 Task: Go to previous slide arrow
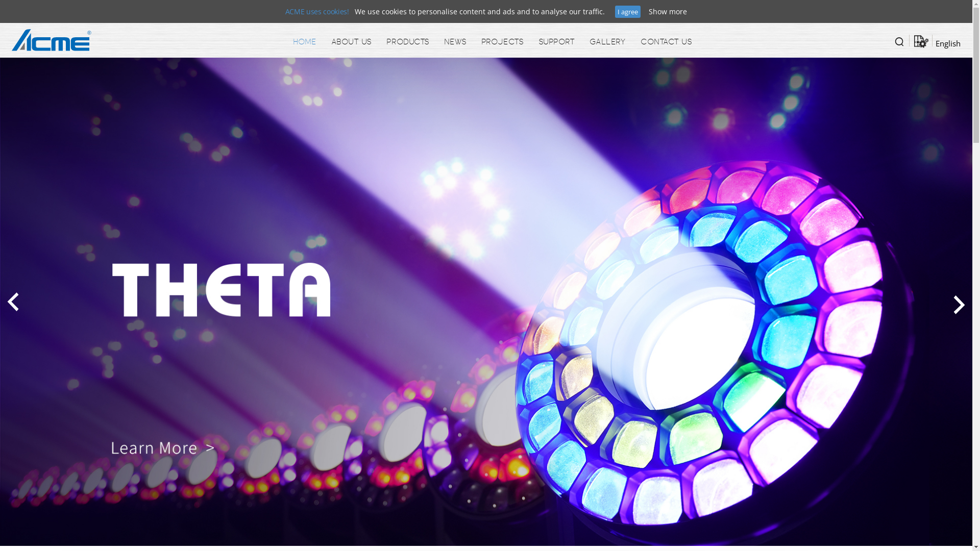click(13, 302)
